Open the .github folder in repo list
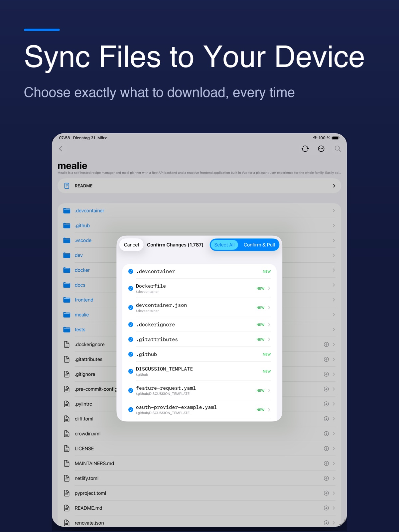 pos(199,225)
